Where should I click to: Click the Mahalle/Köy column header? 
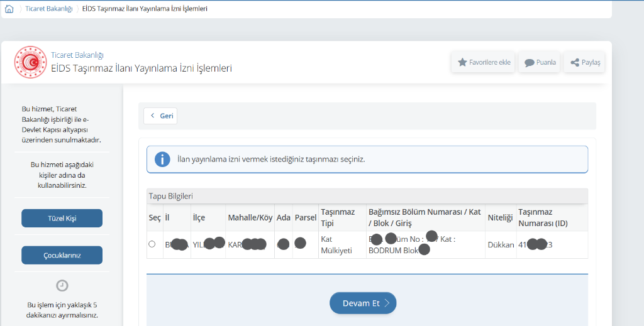pyautogui.click(x=250, y=218)
